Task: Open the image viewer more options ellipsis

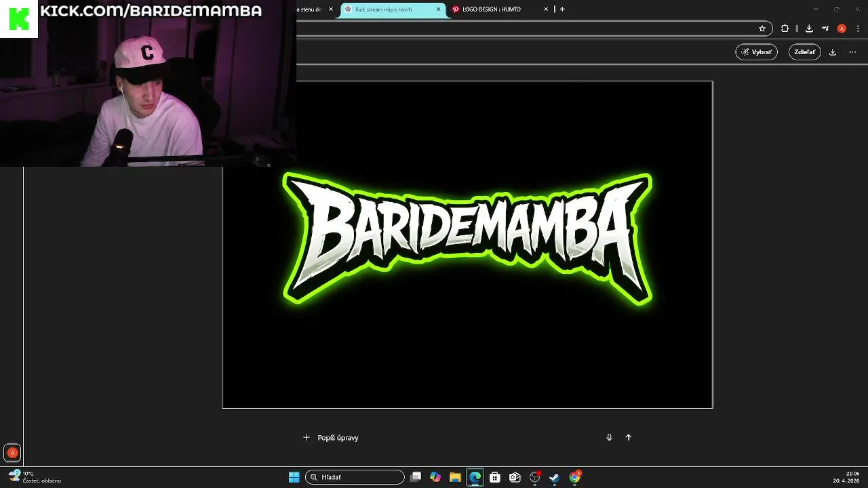Action: pyautogui.click(x=852, y=52)
